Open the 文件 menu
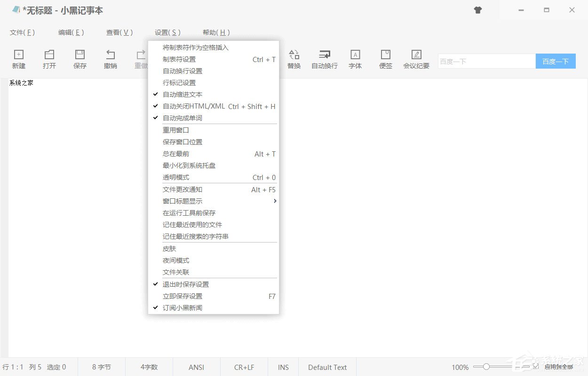 click(x=22, y=32)
